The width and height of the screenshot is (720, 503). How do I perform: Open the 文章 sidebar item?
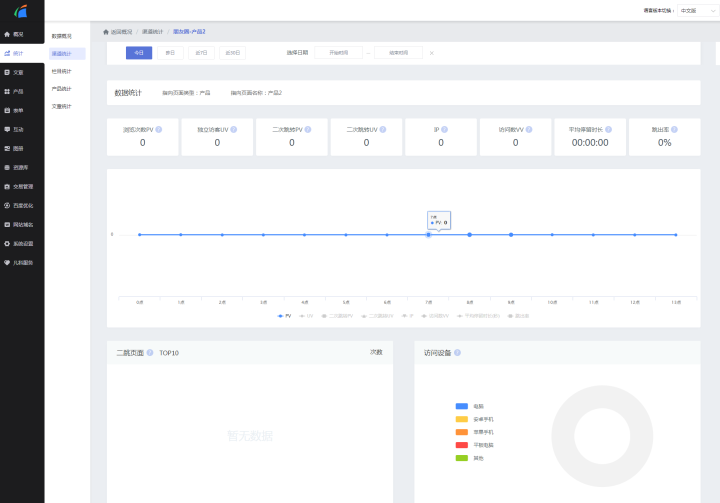(x=22, y=73)
